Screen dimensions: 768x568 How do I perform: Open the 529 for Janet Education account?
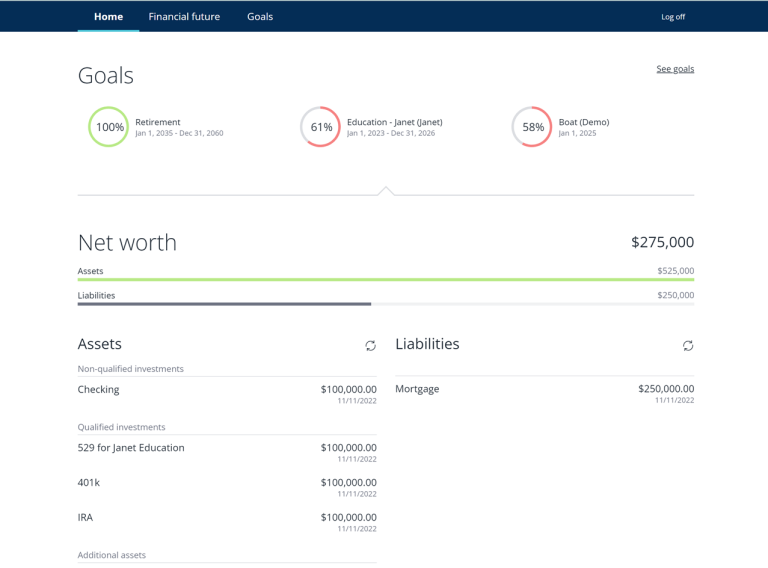tap(131, 448)
